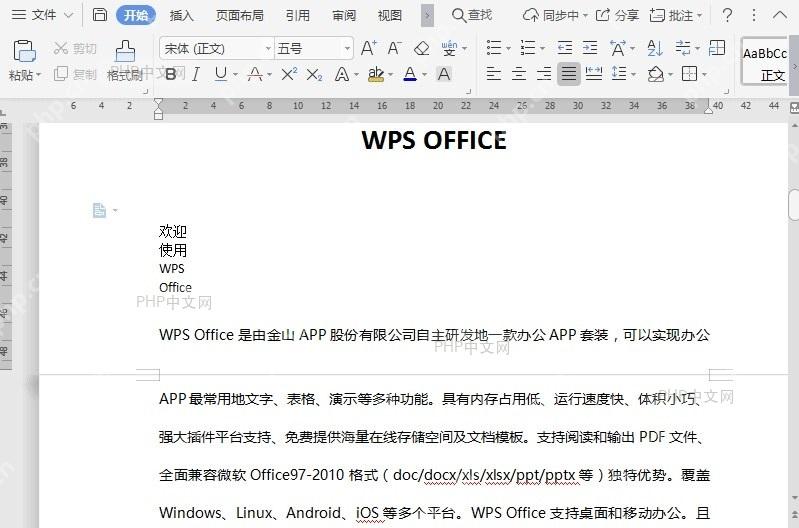Expand the 文件 dropdown arrow
This screenshot has height=528, width=799.
tap(69, 15)
